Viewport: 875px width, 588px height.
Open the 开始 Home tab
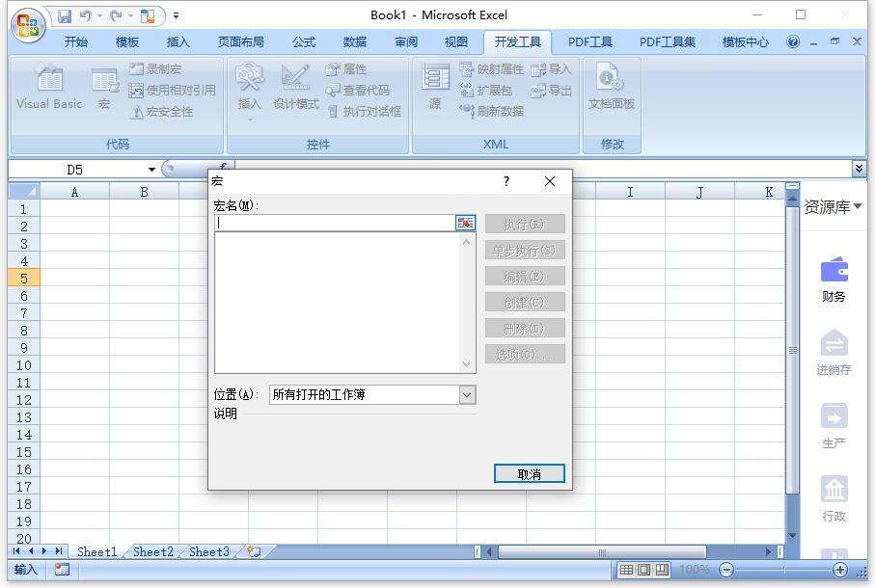pos(76,41)
